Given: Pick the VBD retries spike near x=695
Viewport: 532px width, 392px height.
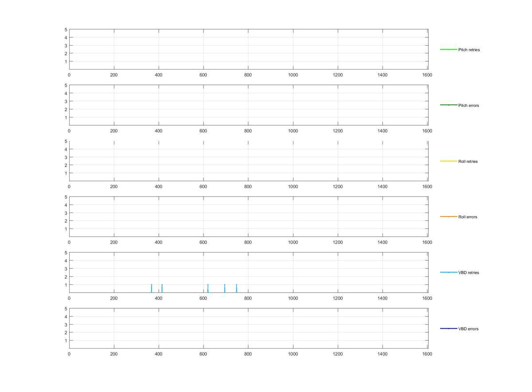Looking at the screenshot, I should (x=225, y=288).
